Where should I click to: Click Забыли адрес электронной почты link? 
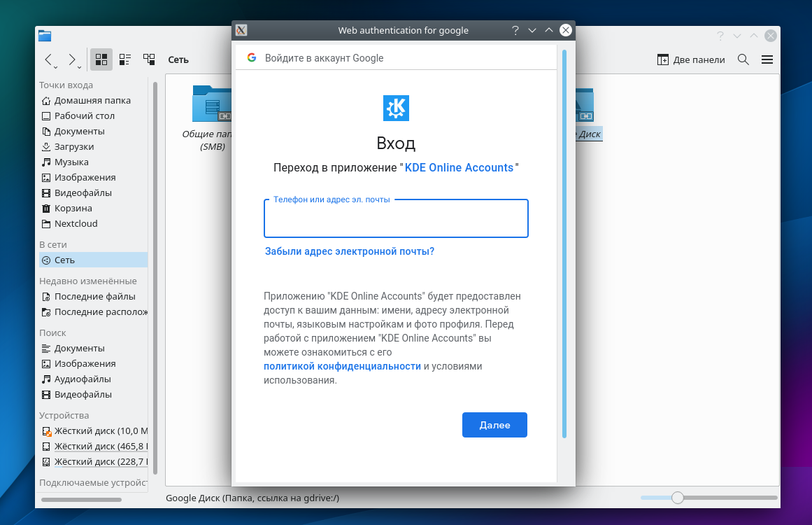(350, 251)
